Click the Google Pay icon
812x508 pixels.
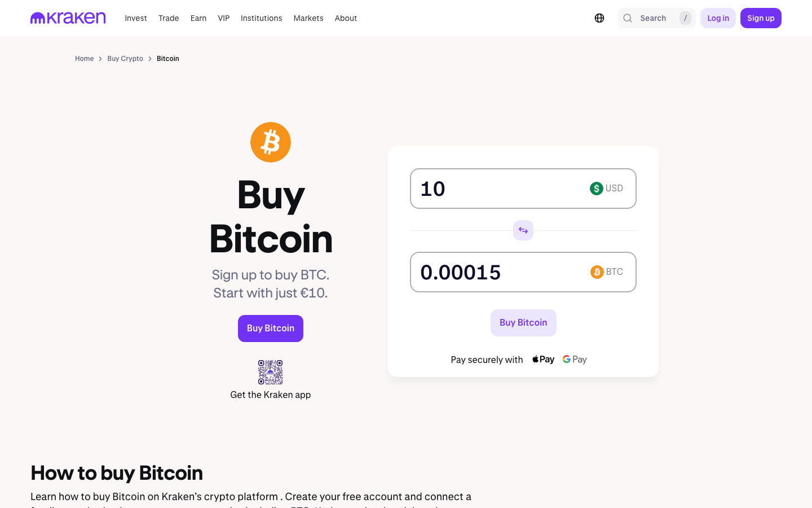point(574,359)
